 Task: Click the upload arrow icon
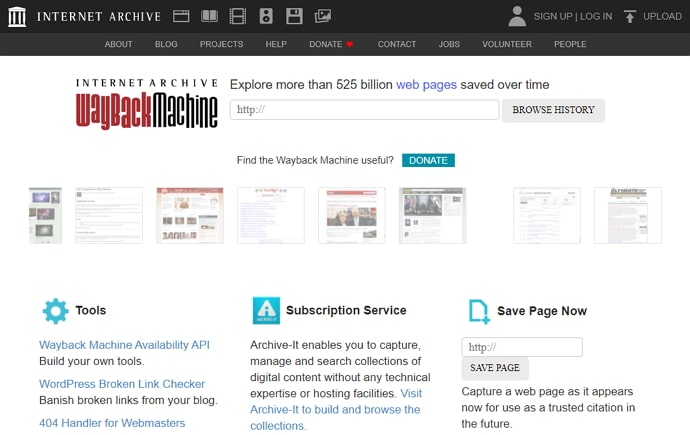click(x=630, y=16)
